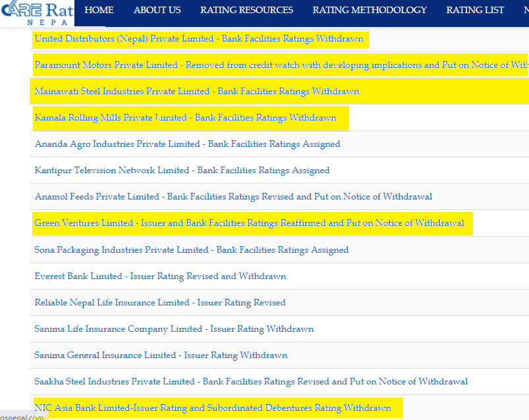Open Everest Bank Limited issuer rating link
This screenshot has height=420, width=529.
160,276
